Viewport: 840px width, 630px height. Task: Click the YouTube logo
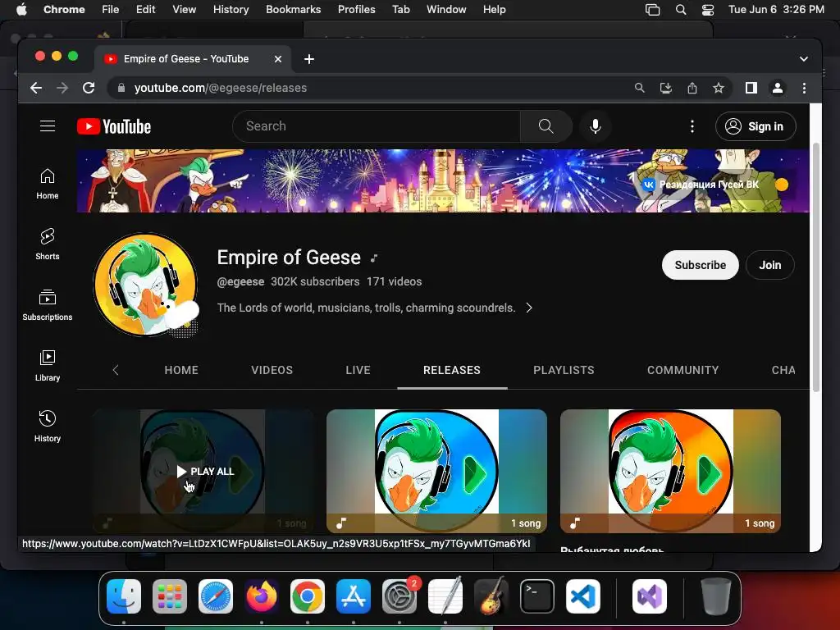click(114, 126)
